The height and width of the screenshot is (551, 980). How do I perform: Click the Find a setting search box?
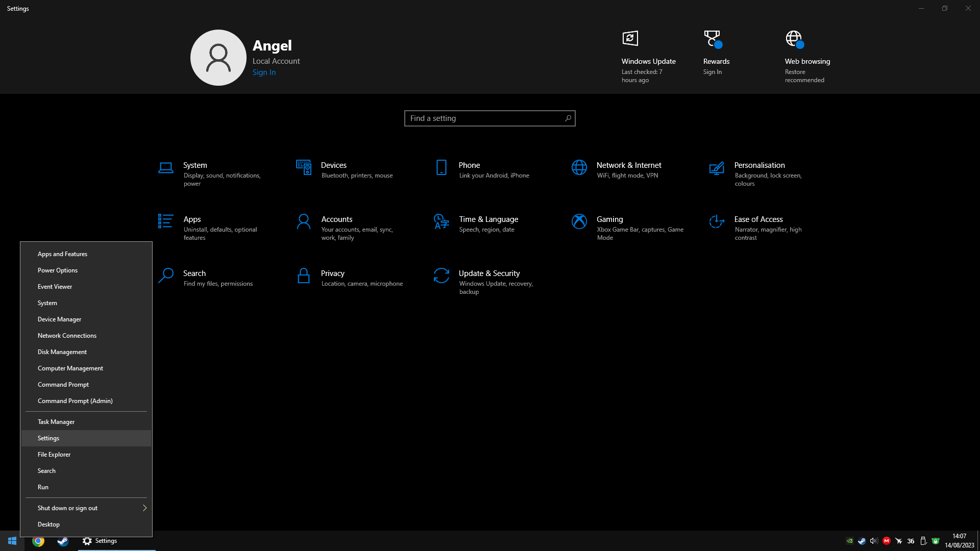485,118
